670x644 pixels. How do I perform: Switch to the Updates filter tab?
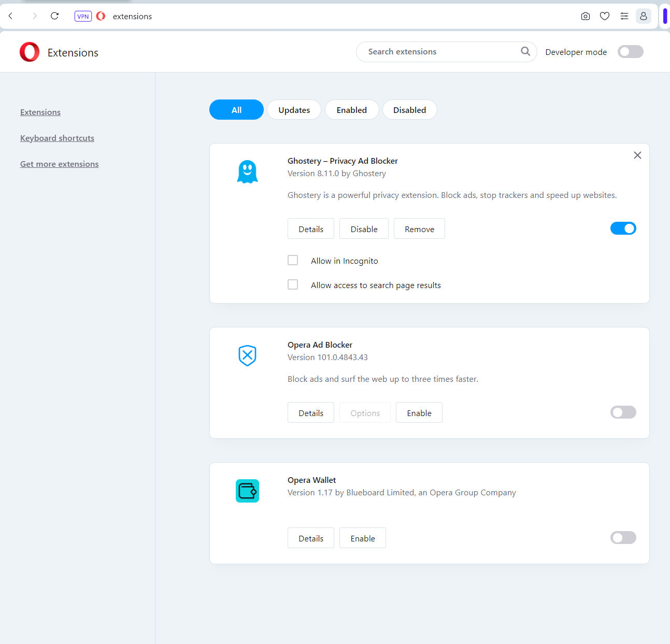pyautogui.click(x=294, y=109)
